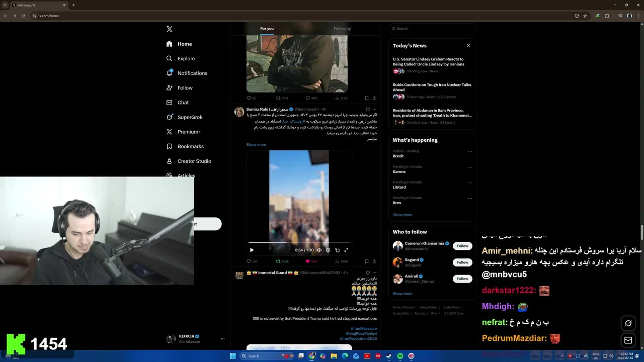Open the Brexit trending topic
644x362 pixels.
click(398, 156)
